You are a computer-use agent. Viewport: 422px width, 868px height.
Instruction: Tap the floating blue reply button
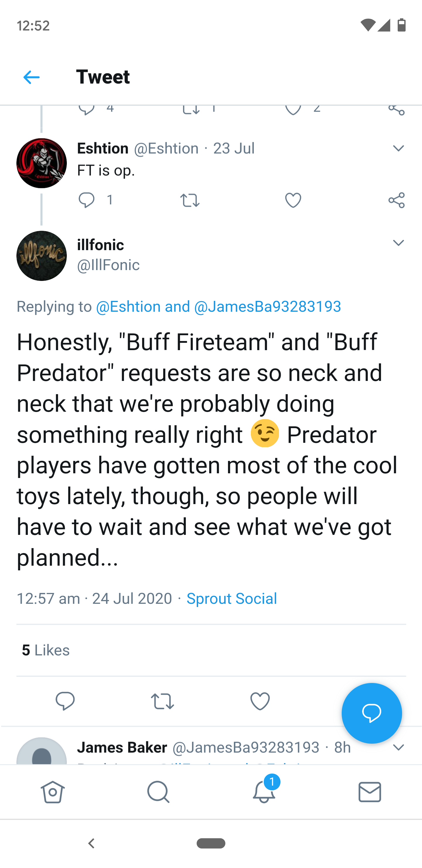(x=372, y=713)
